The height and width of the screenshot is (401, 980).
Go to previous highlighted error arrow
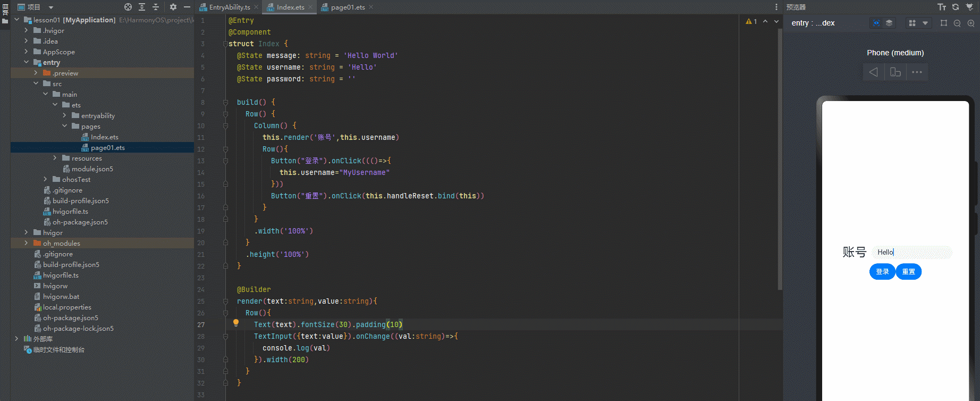pyautogui.click(x=765, y=22)
